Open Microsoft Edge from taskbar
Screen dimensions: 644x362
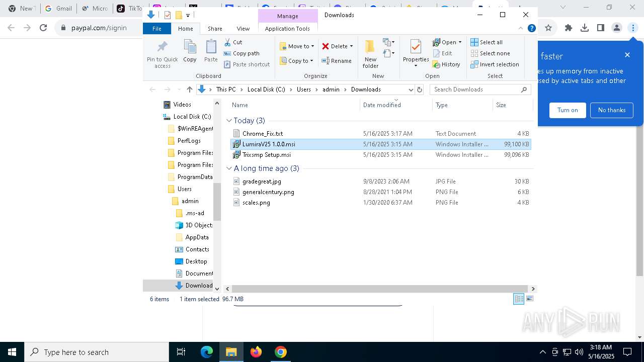[207, 352]
